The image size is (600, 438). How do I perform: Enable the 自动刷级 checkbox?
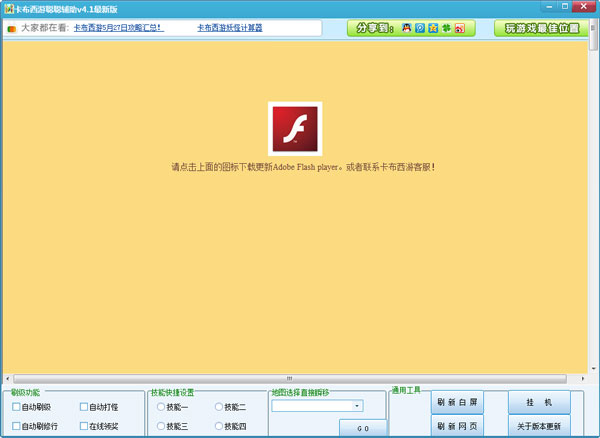16,407
